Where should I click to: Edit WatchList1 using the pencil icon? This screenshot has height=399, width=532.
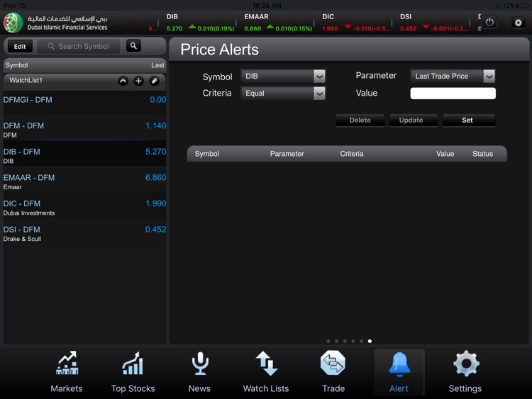(x=154, y=81)
